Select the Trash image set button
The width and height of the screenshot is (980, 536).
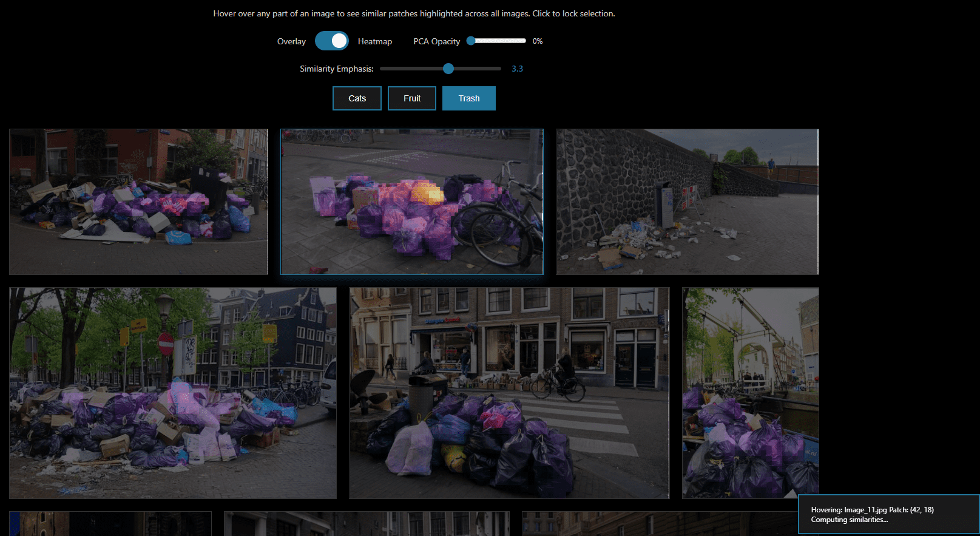click(x=468, y=98)
